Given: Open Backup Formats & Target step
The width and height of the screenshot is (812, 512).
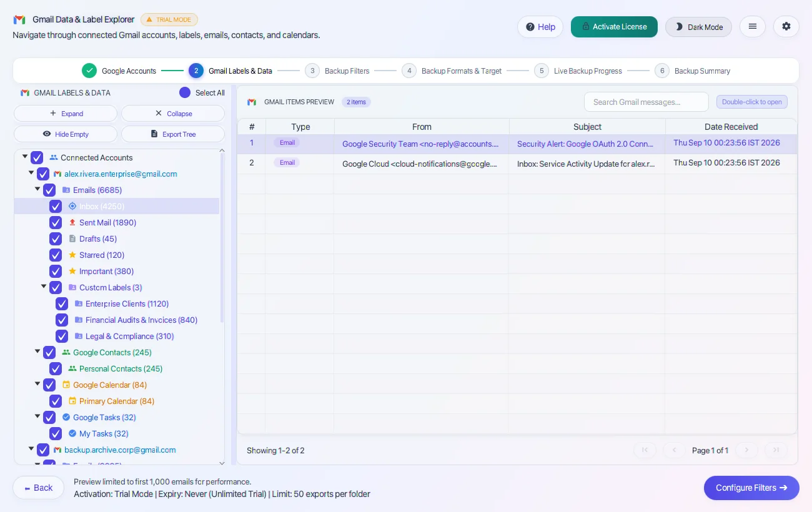Looking at the screenshot, I should (452, 71).
